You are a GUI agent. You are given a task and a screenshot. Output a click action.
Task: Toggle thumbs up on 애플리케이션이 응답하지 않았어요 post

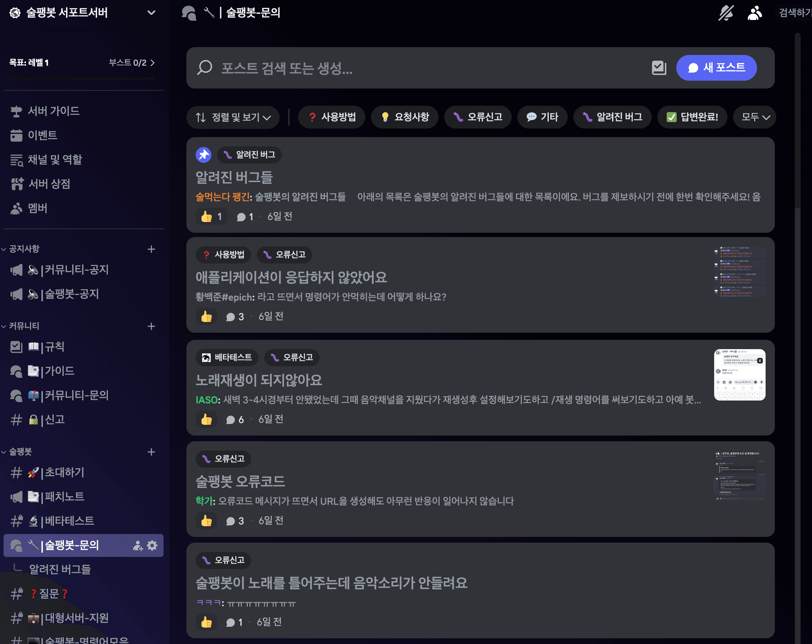pyautogui.click(x=206, y=317)
